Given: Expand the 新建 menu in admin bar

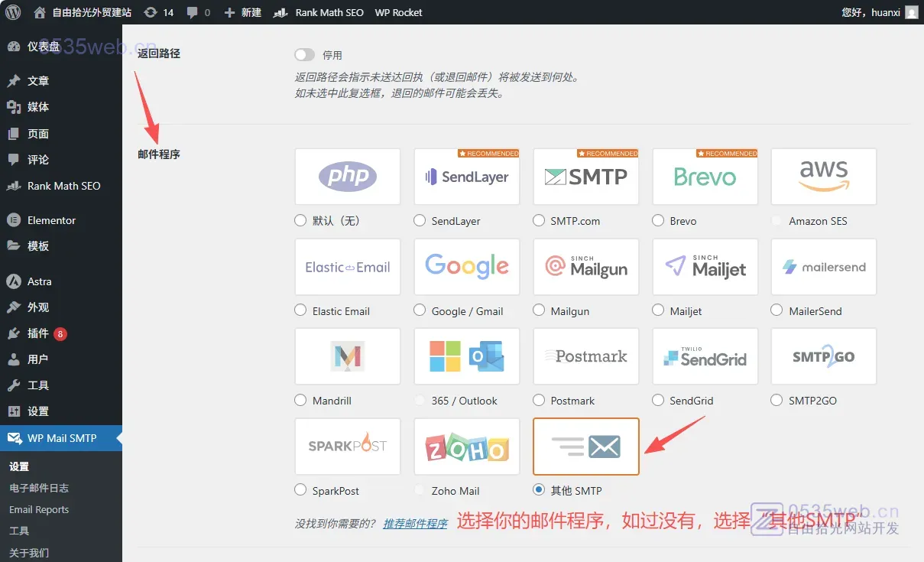Looking at the screenshot, I should [242, 12].
